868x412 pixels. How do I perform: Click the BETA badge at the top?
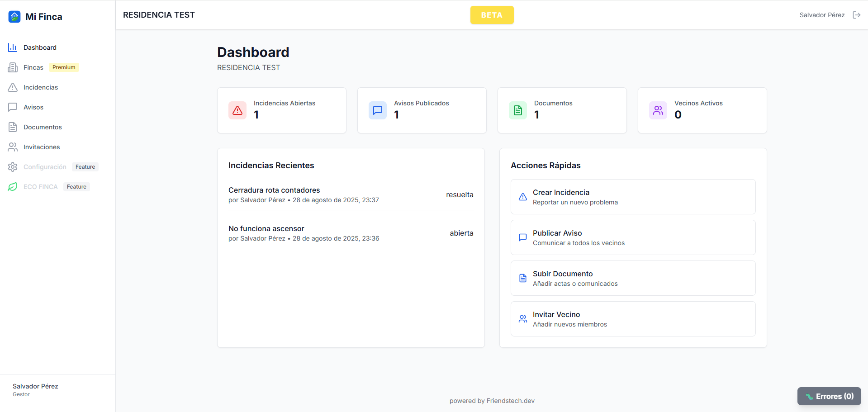(492, 14)
